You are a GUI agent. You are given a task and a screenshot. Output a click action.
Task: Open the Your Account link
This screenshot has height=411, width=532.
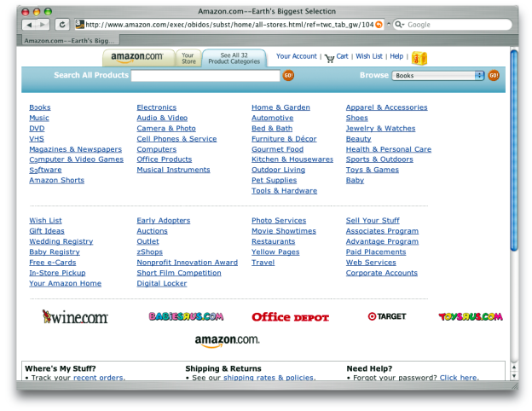click(x=296, y=56)
